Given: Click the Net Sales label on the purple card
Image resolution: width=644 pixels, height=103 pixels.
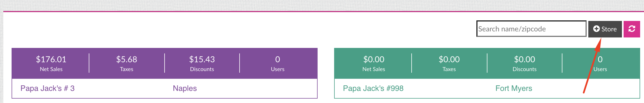Looking at the screenshot, I should [x=51, y=69].
